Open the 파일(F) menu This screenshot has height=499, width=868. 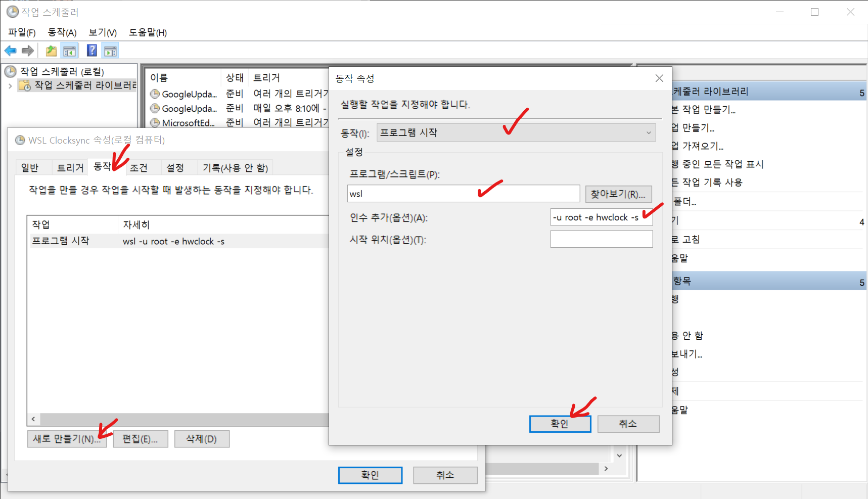click(22, 32)
